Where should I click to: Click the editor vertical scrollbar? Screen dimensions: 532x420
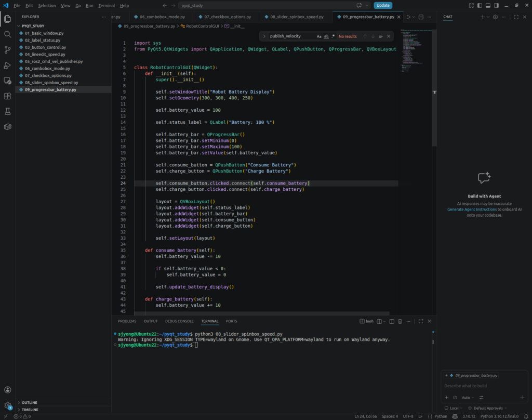(x=434, y=88)
